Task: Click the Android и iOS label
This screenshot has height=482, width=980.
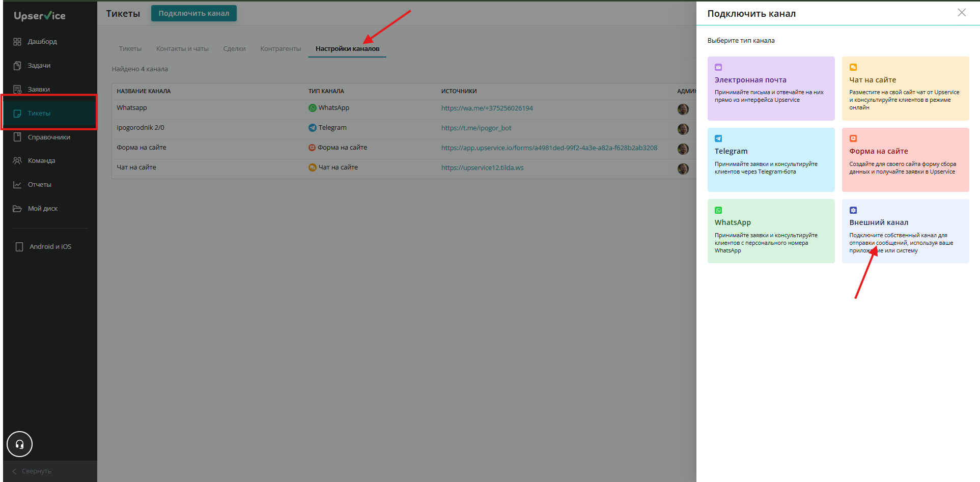Action: pos(50,247)
